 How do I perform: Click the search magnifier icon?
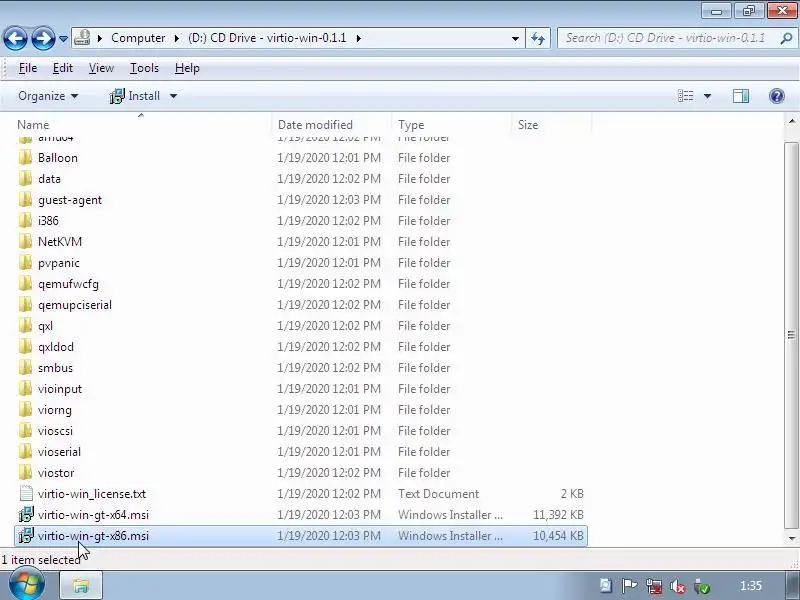pos(786,38)
